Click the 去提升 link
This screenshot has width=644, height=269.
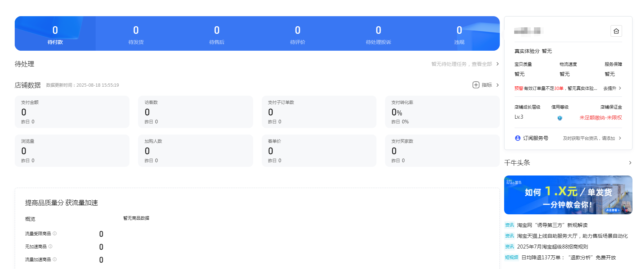point(610,88)
